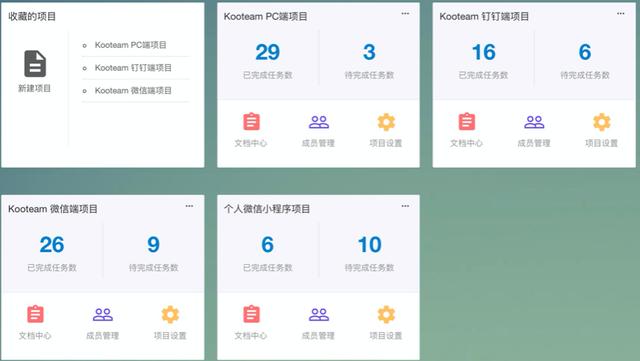Click the Kooteam PC端项目 card title
The image size is (640, 361).
(266, 16)
